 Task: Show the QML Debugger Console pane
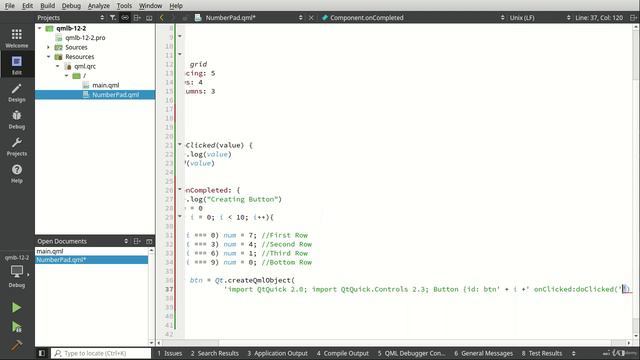[x=411, y=353]
